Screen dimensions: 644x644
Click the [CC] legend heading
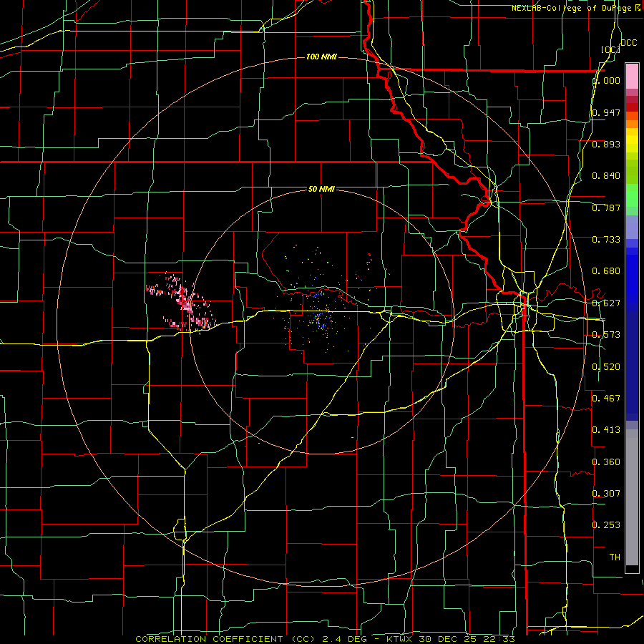pos(610,49)
